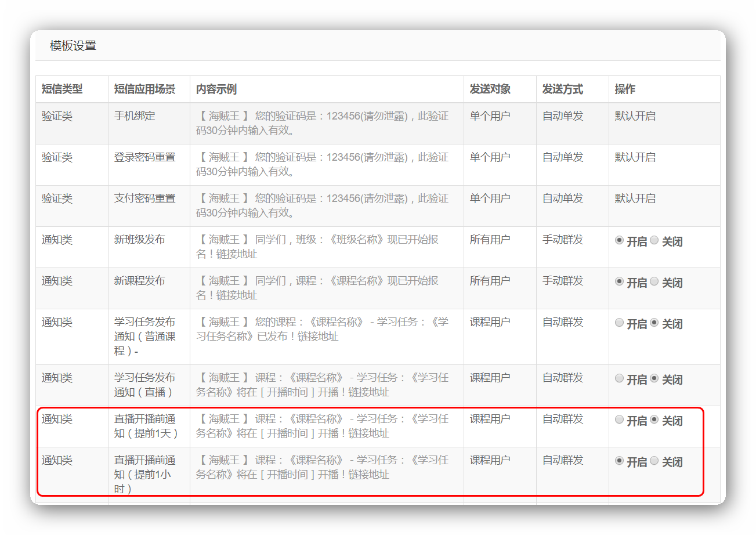Image resolution: width=756 pixels, height=535 pixels.
Task: Select 开启 for 直播开播前通知（提前1小时）
Action: pyautogui.click(x=619, y=461)
